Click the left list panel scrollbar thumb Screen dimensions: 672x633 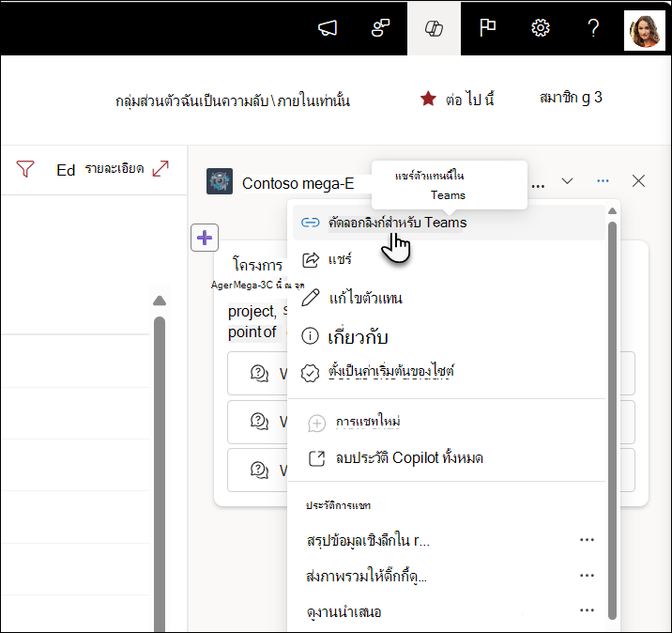[160, 474]
